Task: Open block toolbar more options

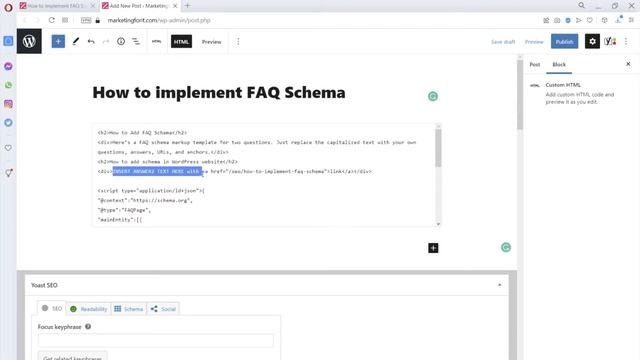Action: pyautogui.click(x=238, y=41)
